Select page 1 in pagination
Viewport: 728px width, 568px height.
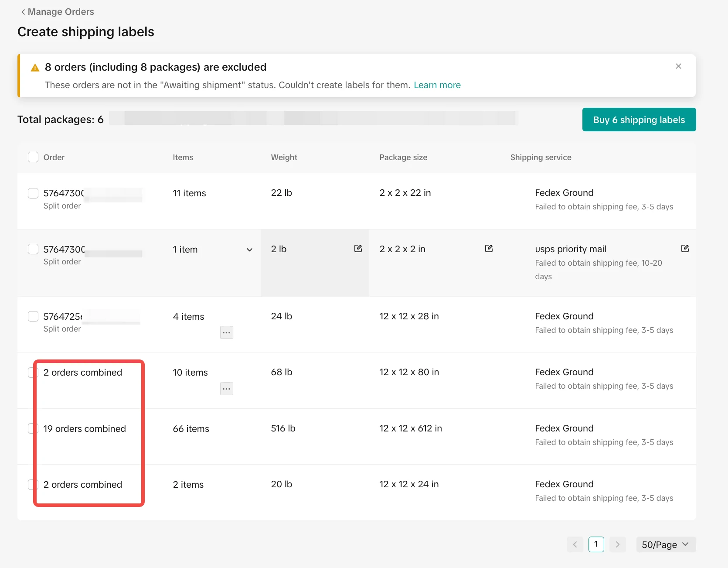(596, 544)
